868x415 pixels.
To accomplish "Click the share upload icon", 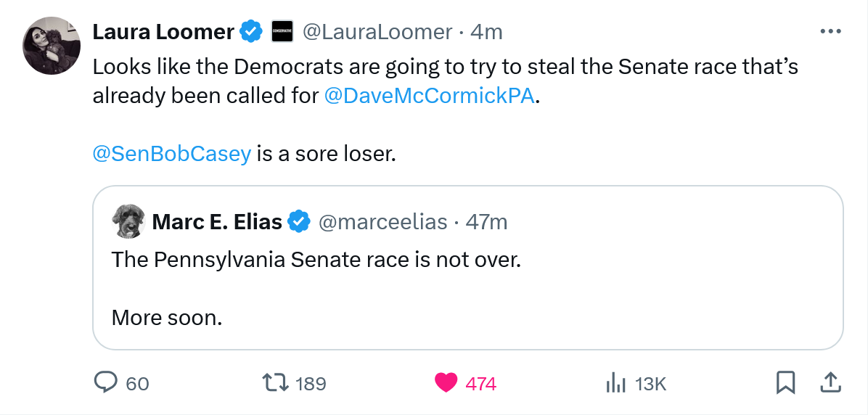I will pyautogui.click(x=831, y=382).
